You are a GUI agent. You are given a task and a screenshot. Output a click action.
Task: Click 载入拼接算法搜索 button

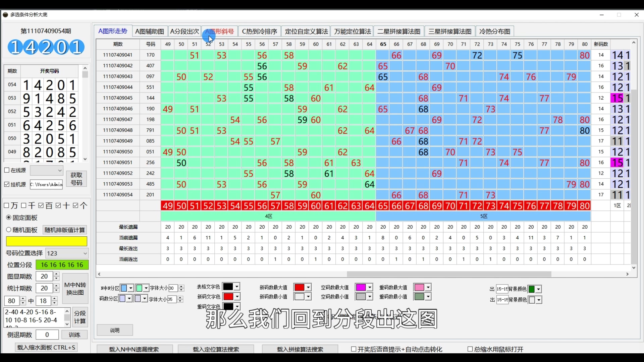[300, 349]
